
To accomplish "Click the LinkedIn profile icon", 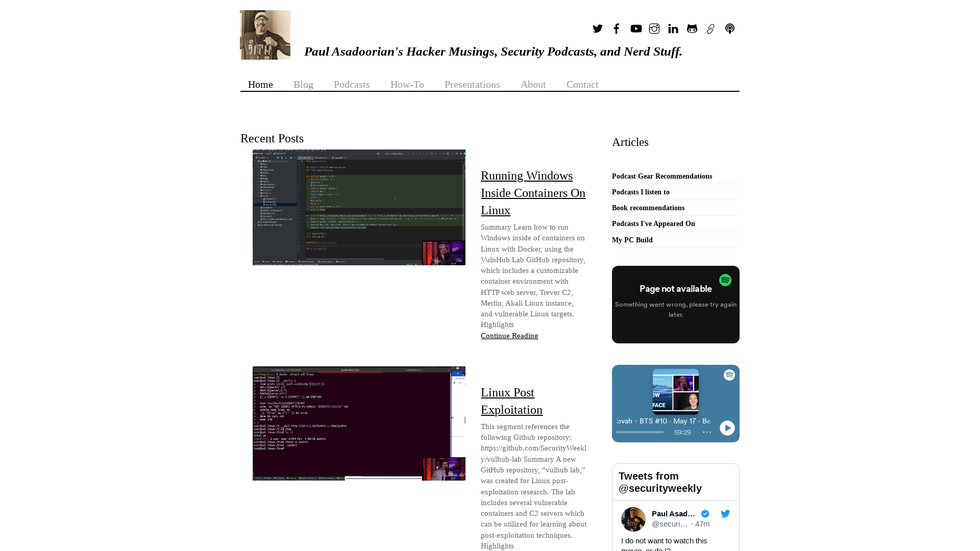I will (673, 28).
